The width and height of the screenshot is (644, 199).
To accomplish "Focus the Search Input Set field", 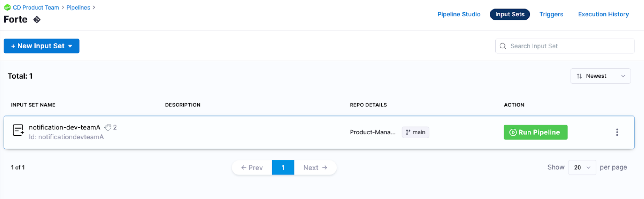I will click(568, 46).
